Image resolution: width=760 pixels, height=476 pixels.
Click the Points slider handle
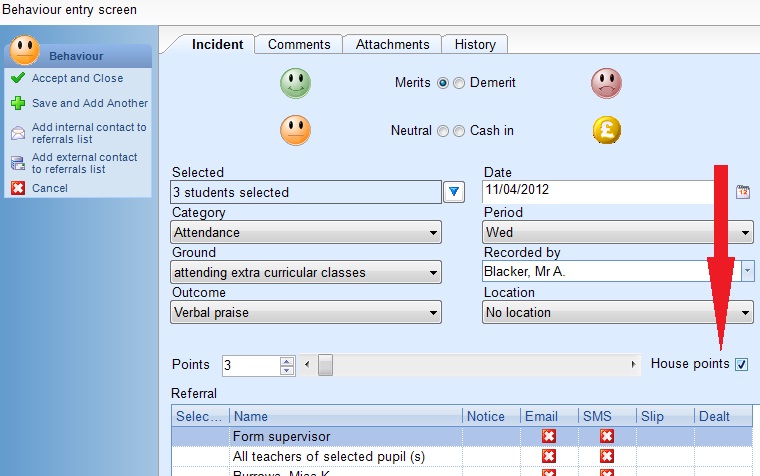point(325,366)
